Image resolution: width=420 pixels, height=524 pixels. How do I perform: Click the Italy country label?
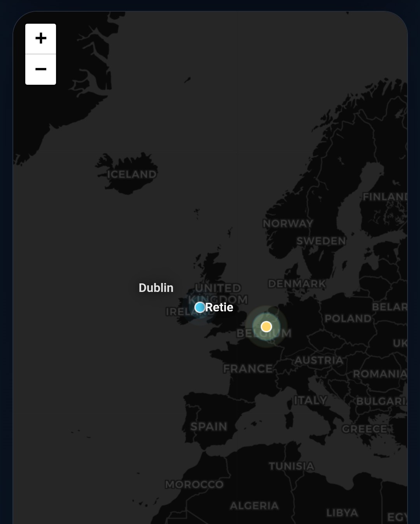310,400
